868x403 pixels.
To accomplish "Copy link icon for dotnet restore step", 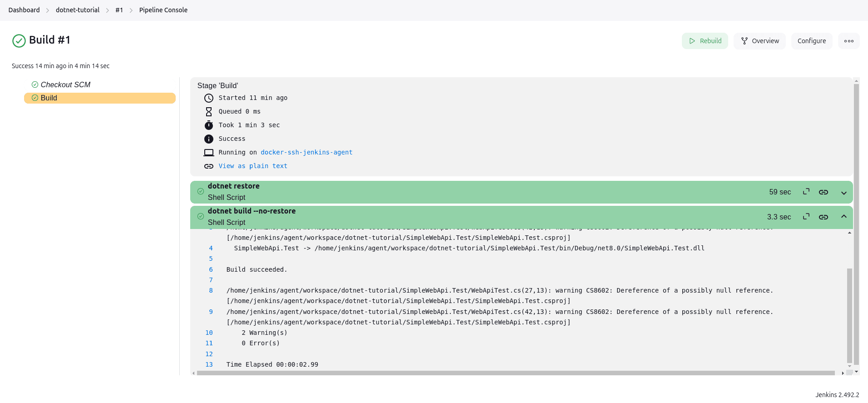I will pyautogui.click(x=824, y=192).
